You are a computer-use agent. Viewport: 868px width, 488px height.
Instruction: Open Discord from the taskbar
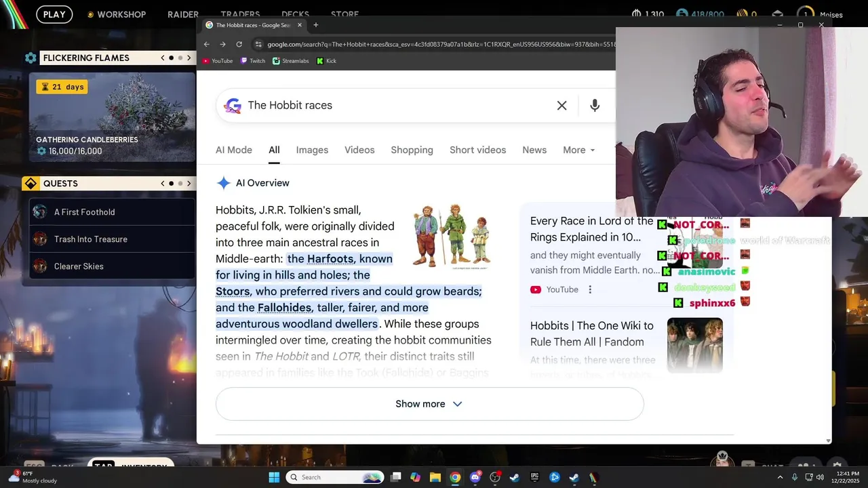475,477
